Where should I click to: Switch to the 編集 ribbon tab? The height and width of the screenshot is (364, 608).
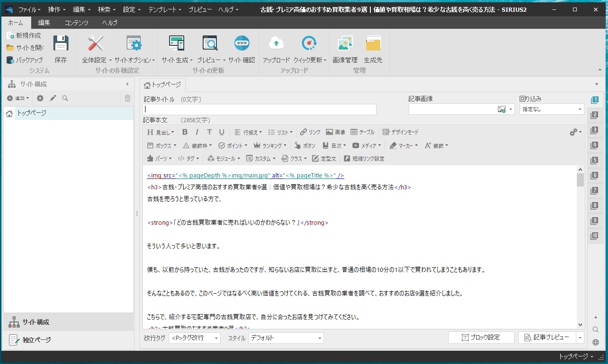coord(44,23)
